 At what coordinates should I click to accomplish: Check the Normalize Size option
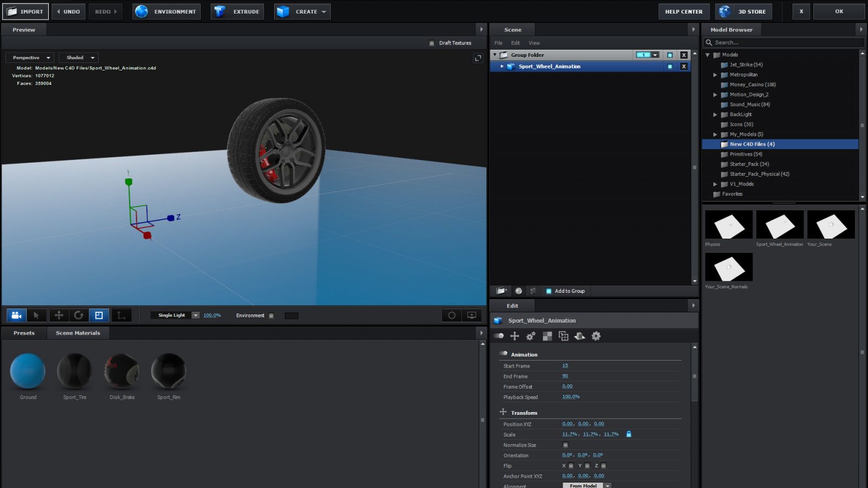click(x=565, y=445)
